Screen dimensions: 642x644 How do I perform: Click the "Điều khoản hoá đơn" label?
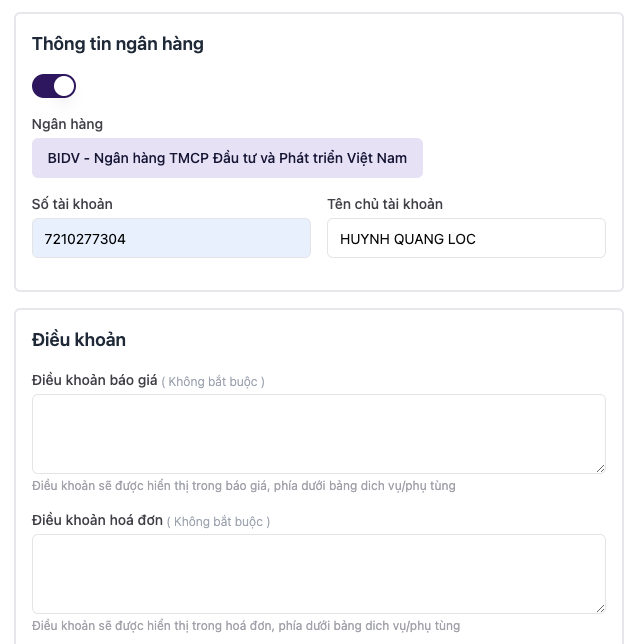click(97, 520)
